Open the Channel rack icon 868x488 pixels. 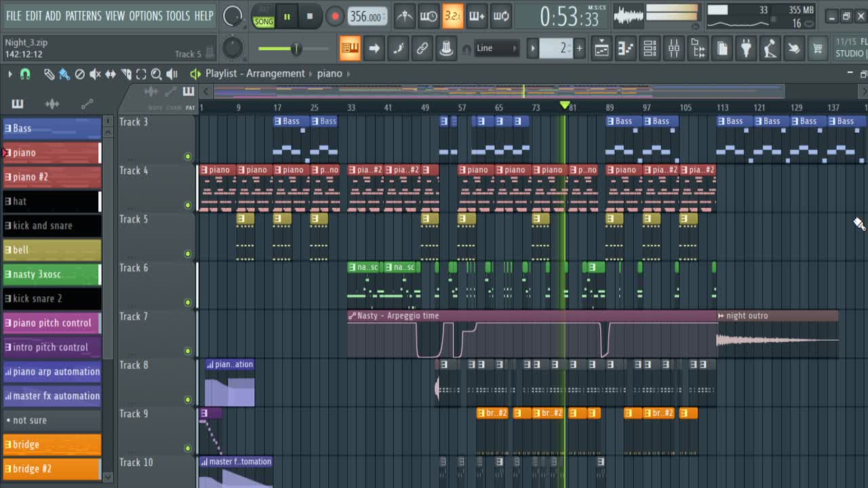650,48
